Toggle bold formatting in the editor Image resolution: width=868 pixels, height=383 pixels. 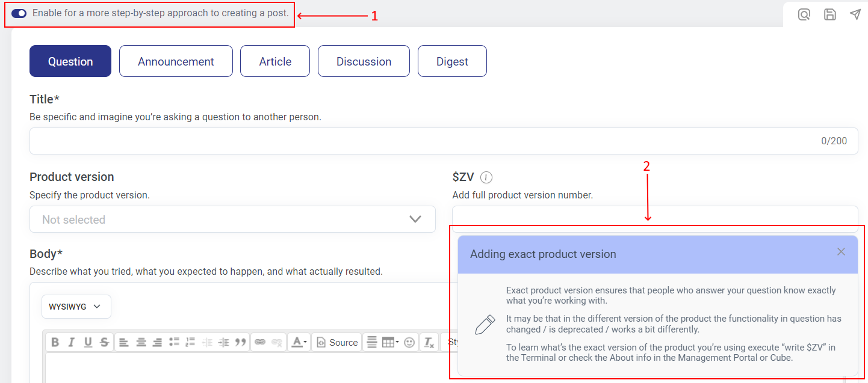(55, 342)
